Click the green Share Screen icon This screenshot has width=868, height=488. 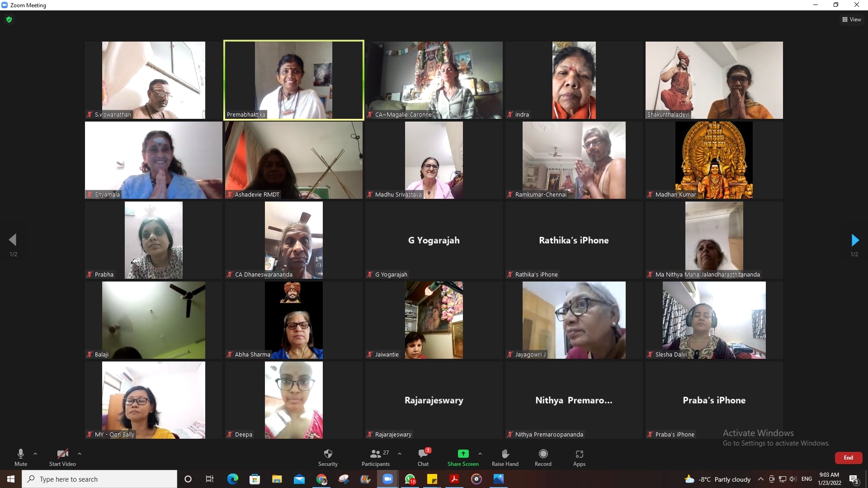coord(463,454)
